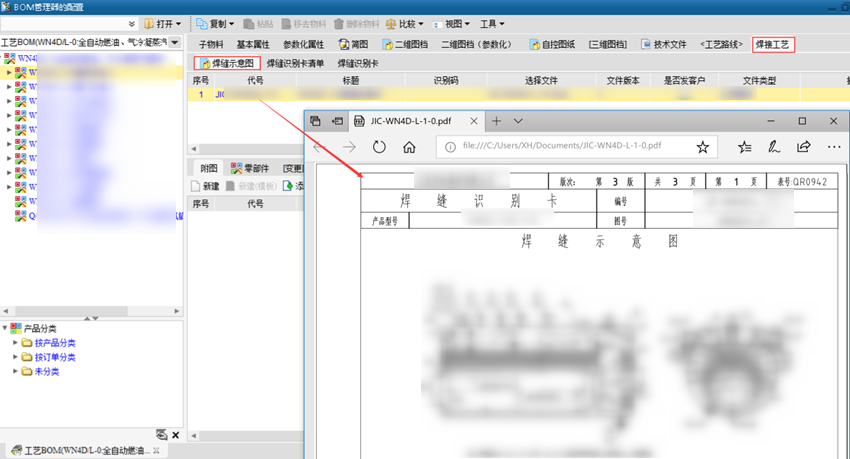
Task: Expand the 按订单分类 folder
Action: point(15,357)
